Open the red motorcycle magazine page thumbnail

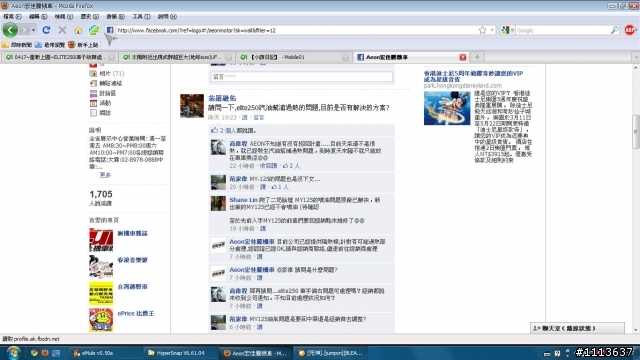click(101, 240)
